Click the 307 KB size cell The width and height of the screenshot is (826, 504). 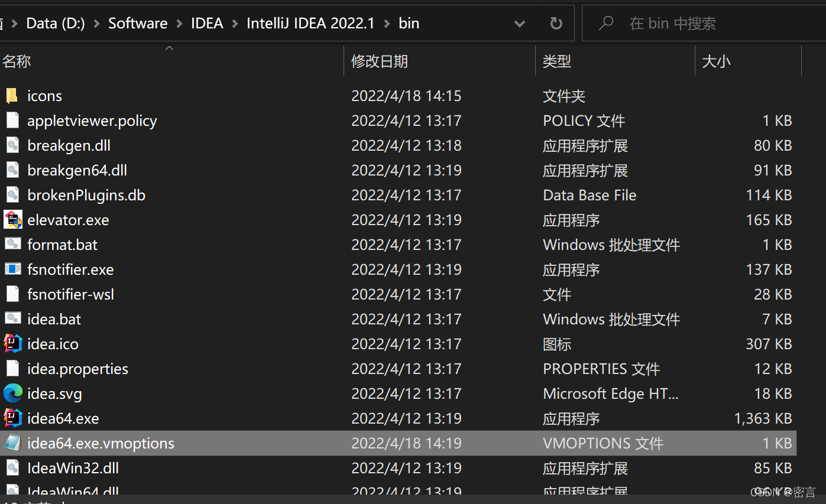769,344
